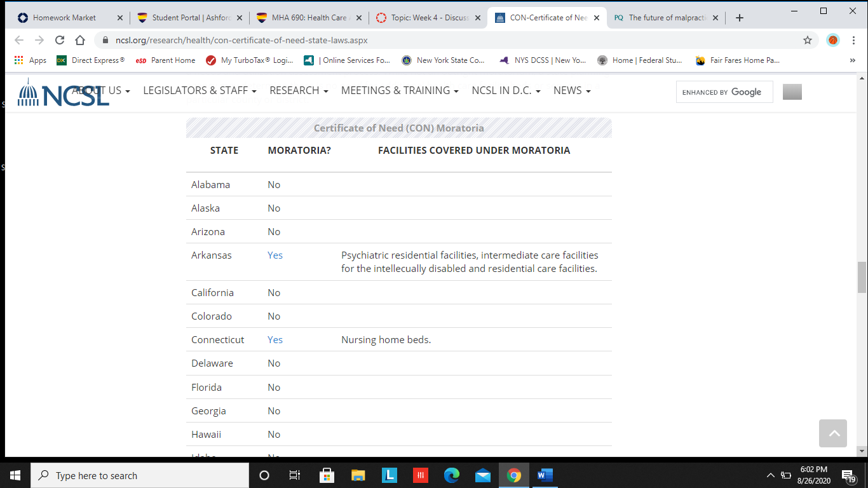
Task: Open Microsoft Store from the taskbar
Action: tap(327, 475)
